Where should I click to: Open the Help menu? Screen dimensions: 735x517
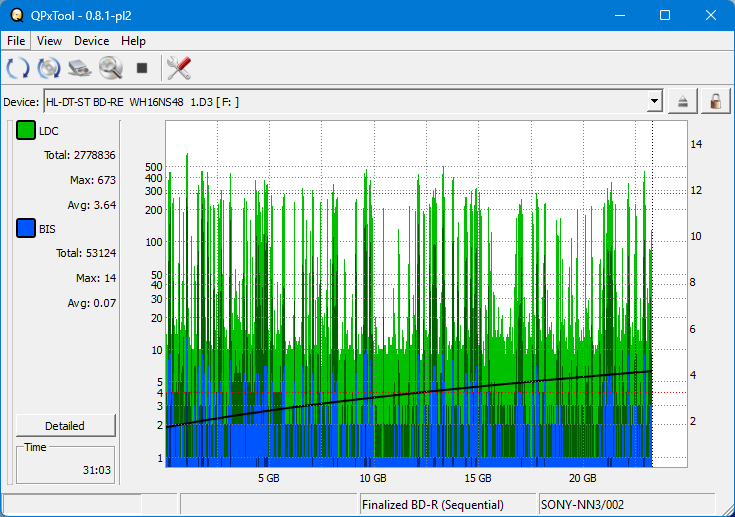133,41
